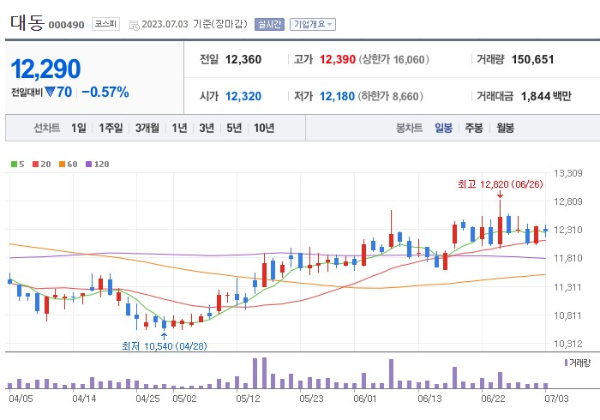Click the 고가 value 12,390

click(338, 59)
